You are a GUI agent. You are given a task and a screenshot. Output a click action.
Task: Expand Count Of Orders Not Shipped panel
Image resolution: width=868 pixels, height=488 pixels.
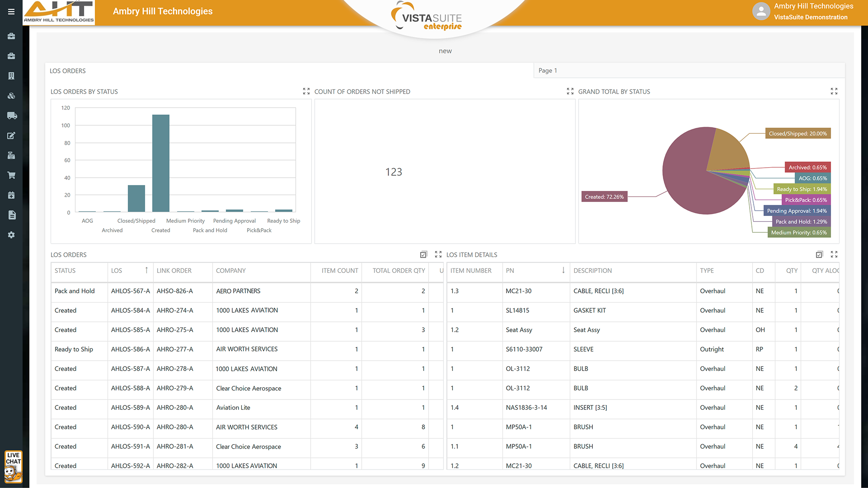(570, 91)
